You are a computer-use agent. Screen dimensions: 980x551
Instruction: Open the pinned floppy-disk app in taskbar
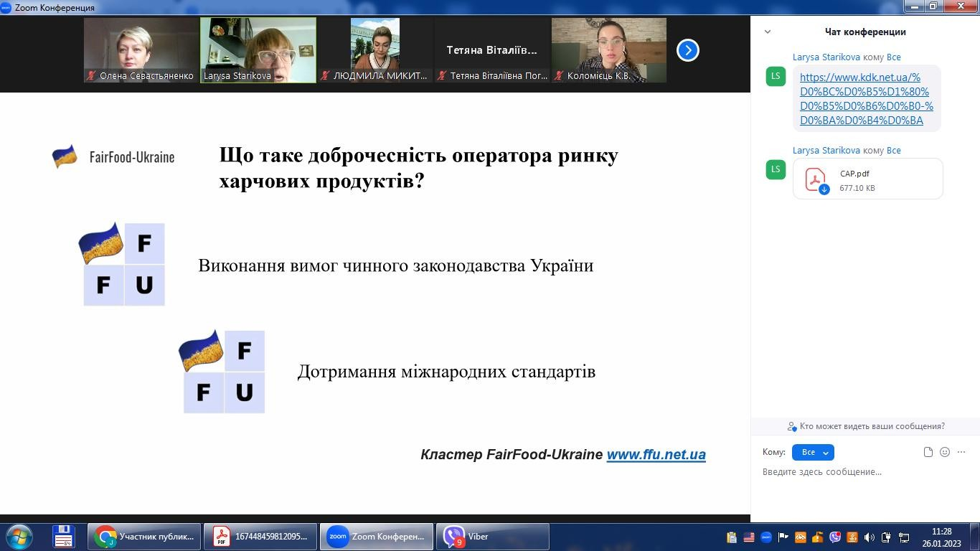coord(64,537)
